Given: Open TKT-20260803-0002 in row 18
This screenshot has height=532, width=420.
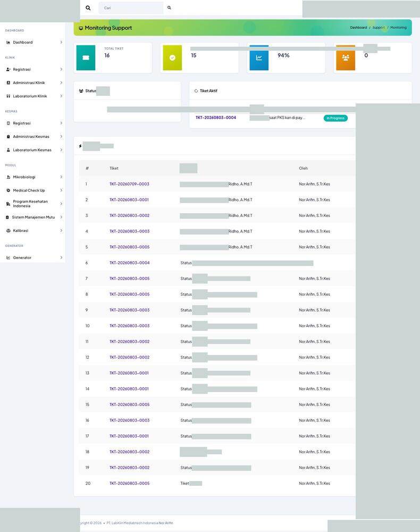Looking at the screenshot, I should point(129,452).
